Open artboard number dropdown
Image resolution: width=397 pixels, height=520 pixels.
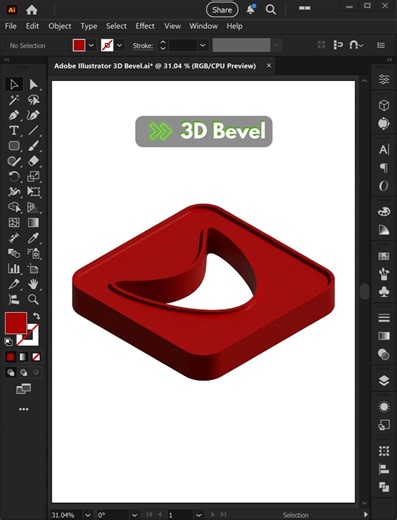click(198, 515)
